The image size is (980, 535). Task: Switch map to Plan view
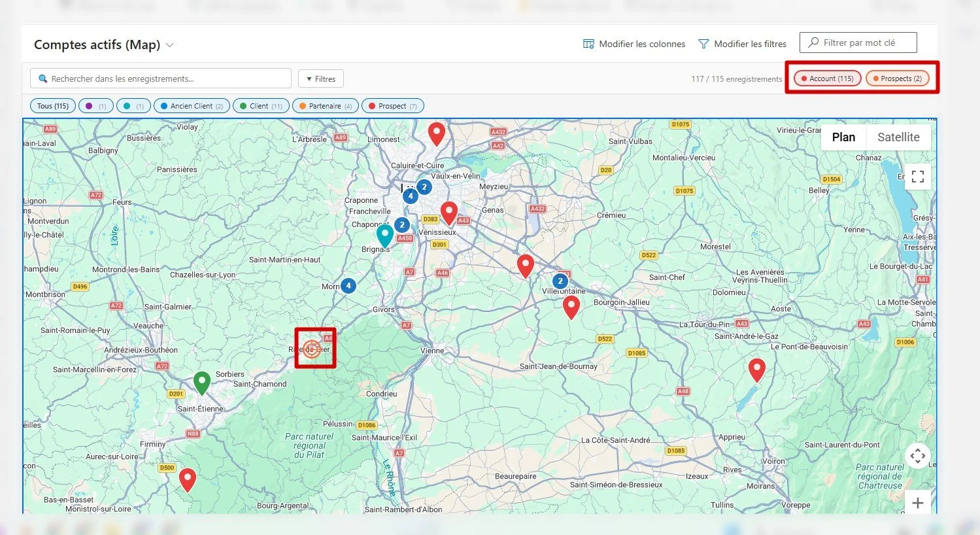pyautogui.click(x=843, y=137)
